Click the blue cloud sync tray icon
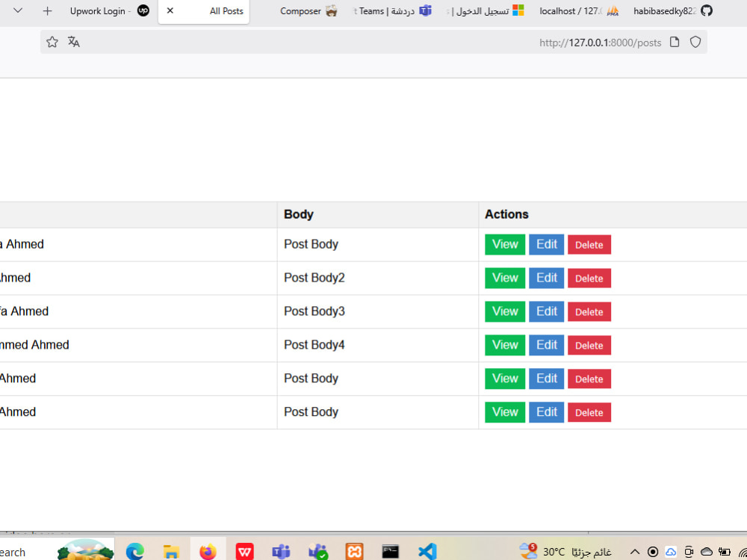The image size is (747, 560). pyautogui.click(x=671, y=552)
